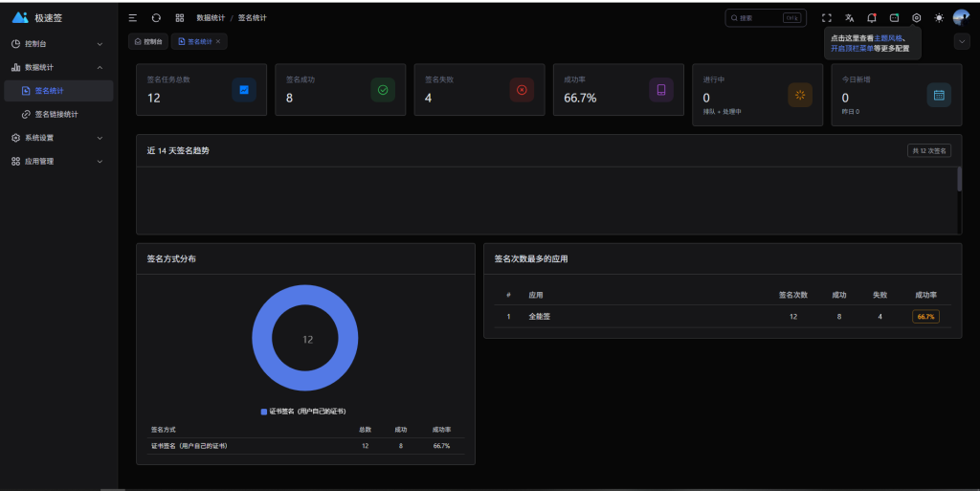Open the message box icon with green dot
Image resolution: width=980 pixels, height=491 pixels.
tap(895, 18)
